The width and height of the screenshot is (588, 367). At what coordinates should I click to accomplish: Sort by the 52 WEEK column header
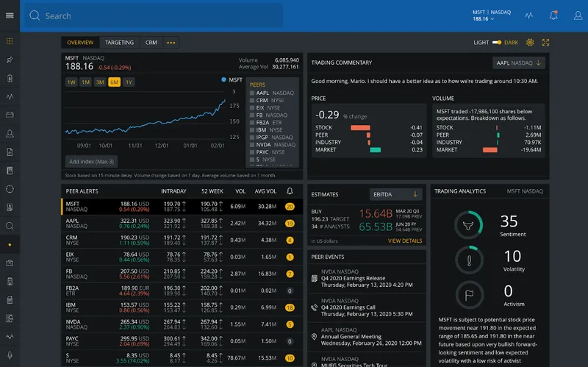point(212,191)
